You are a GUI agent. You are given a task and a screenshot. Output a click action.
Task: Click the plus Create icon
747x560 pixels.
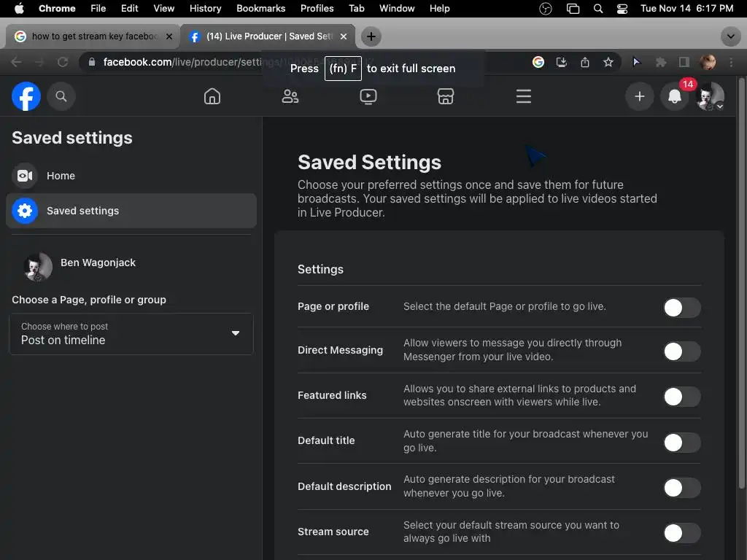[x=640, y=96]
